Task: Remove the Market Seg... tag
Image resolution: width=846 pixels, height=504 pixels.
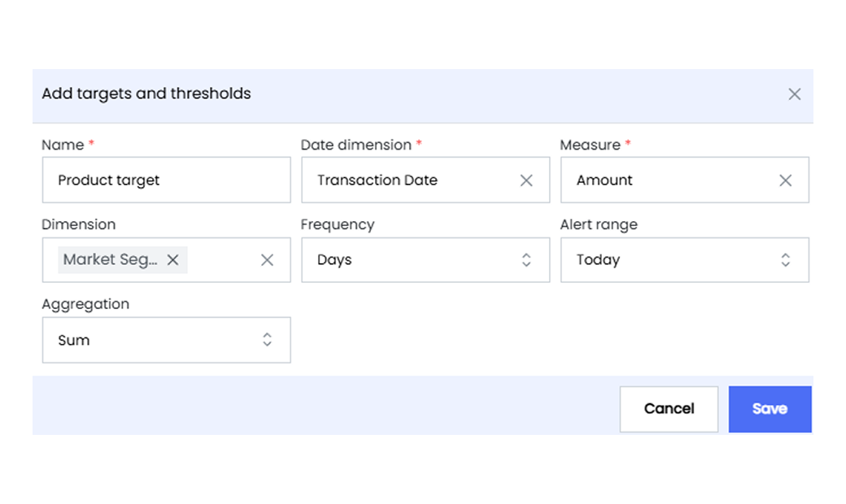Action: [x=172, y=260]
